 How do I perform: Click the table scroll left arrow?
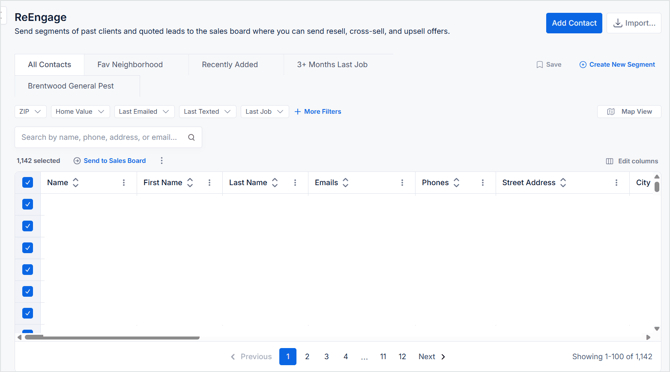tap(19, 337)
